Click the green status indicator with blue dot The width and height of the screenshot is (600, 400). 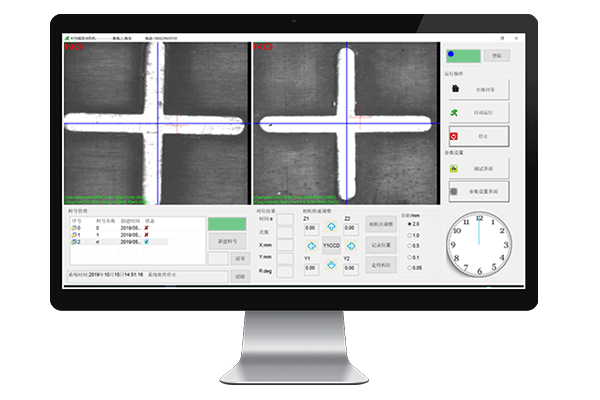[x=463, y=56]
